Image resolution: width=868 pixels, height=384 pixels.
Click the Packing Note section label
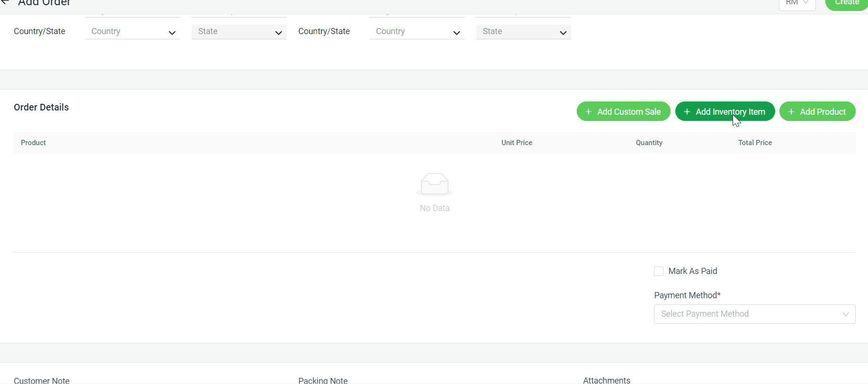tap(323, 380)
